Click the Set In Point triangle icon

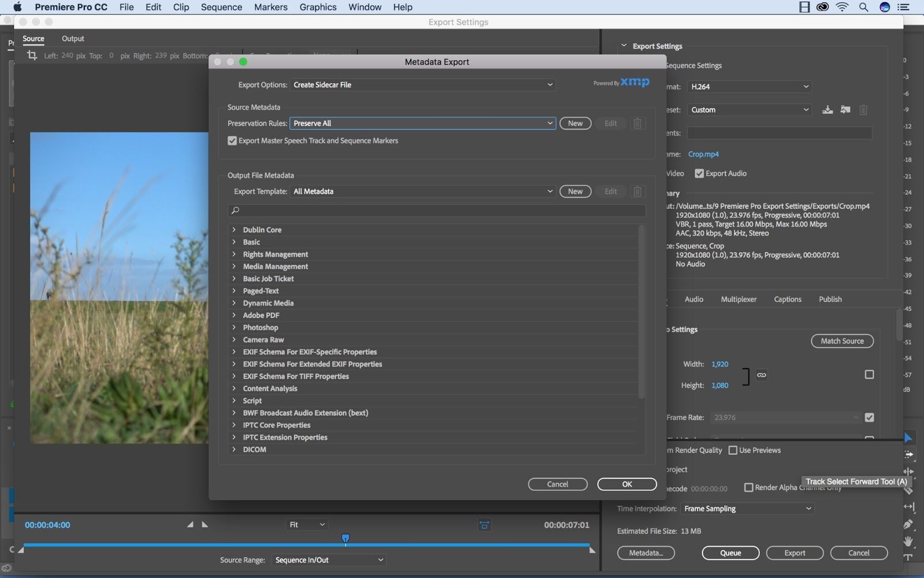tap(190, 524)
